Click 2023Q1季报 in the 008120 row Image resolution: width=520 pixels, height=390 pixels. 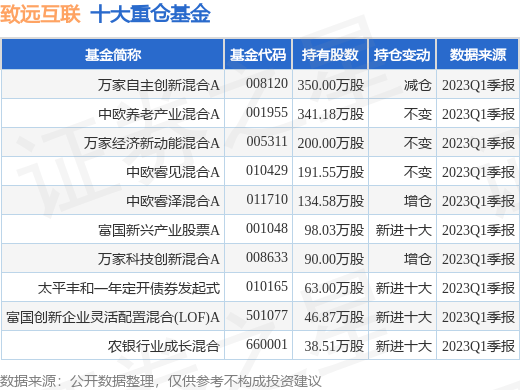478,85
